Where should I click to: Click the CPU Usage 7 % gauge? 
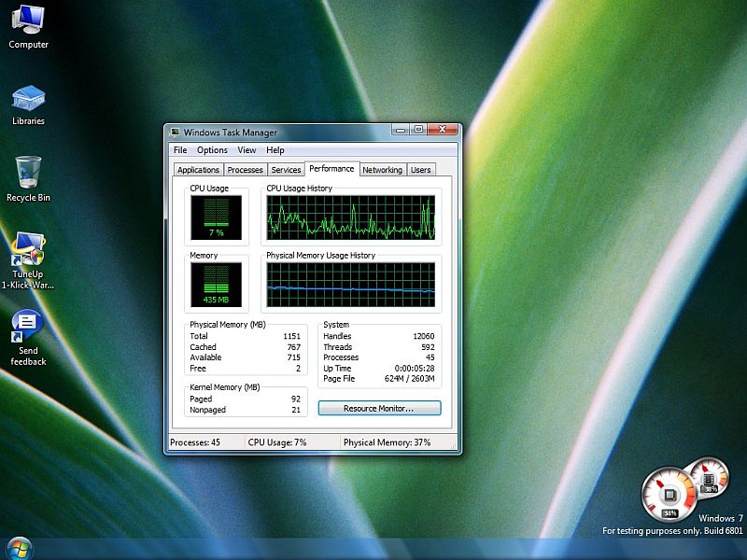point(217,217)
